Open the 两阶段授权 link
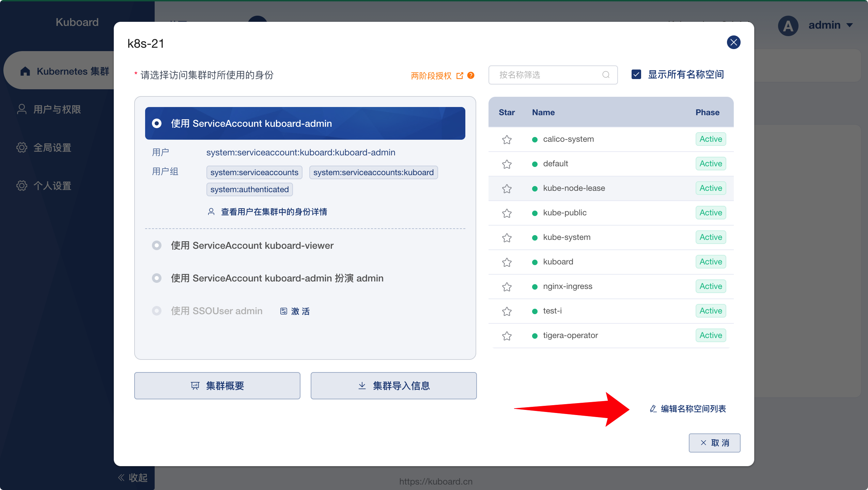The image size is (868, 490). [x=431, y=76]
